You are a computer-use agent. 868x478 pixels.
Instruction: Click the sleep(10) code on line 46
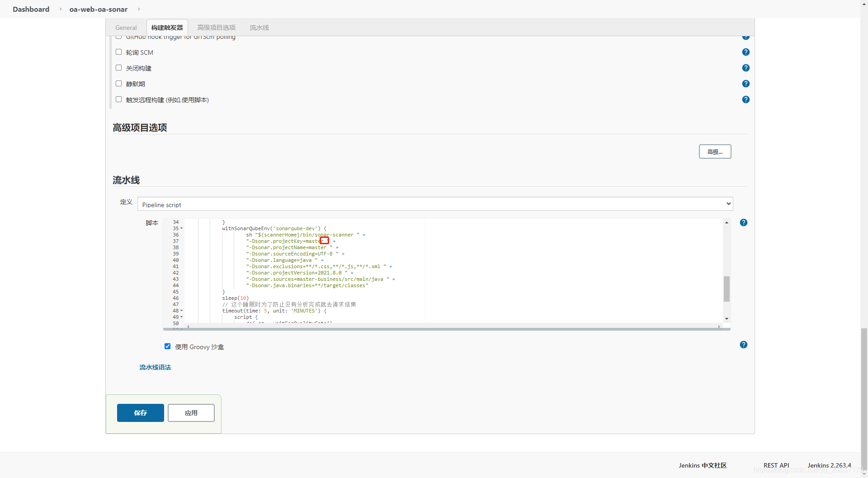[x=235, y=298]
